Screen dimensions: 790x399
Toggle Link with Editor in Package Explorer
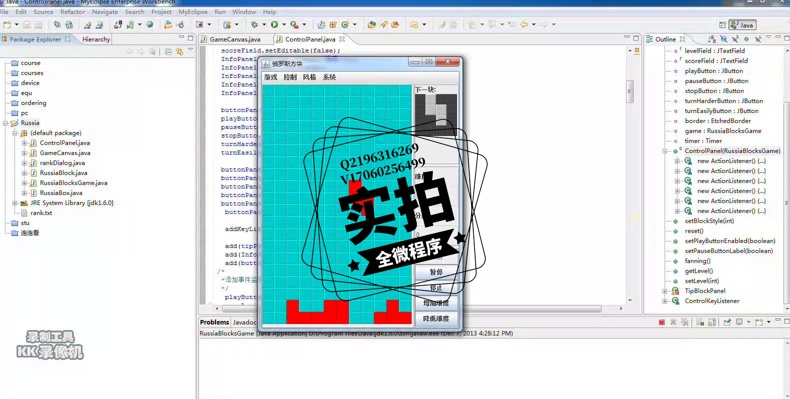179,51
